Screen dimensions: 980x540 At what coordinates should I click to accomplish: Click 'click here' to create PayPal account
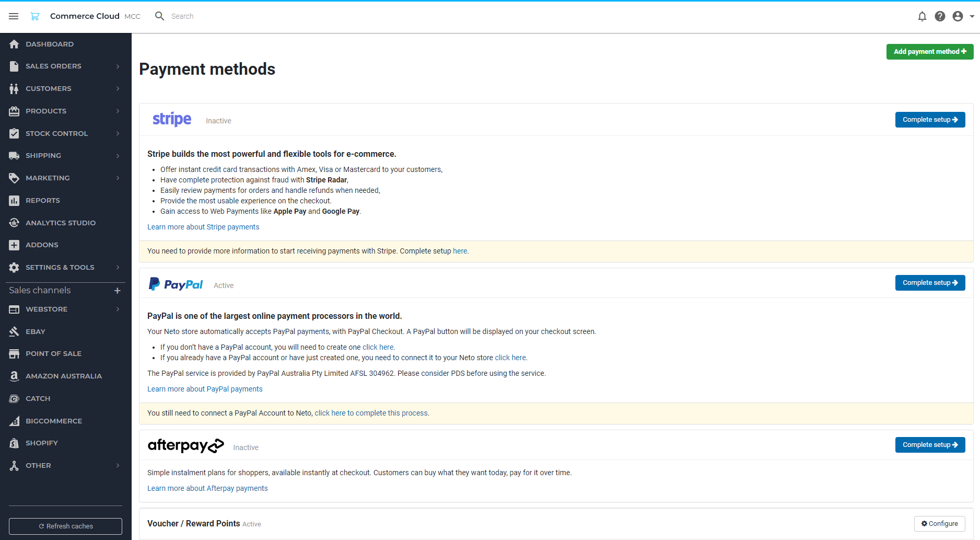(378, 347)
